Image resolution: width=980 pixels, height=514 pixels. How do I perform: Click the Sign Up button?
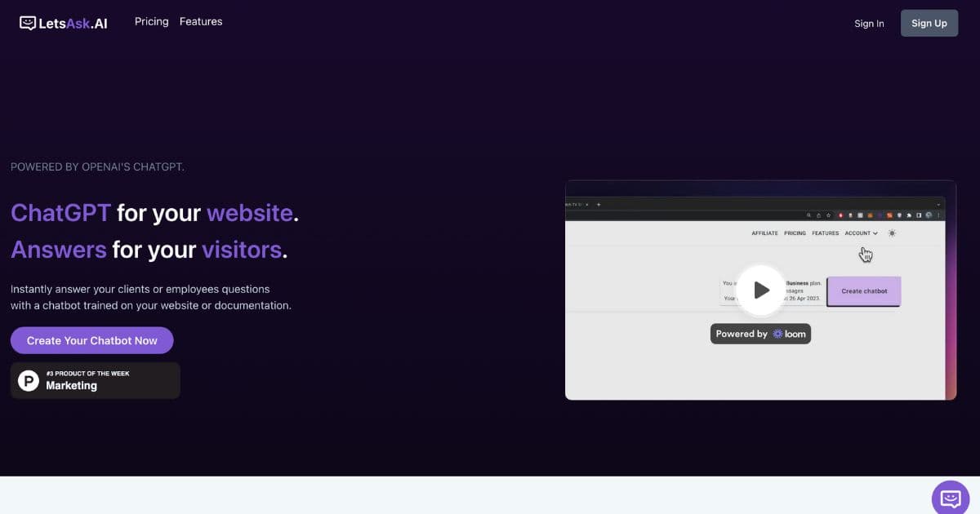(x=929, y=23)
